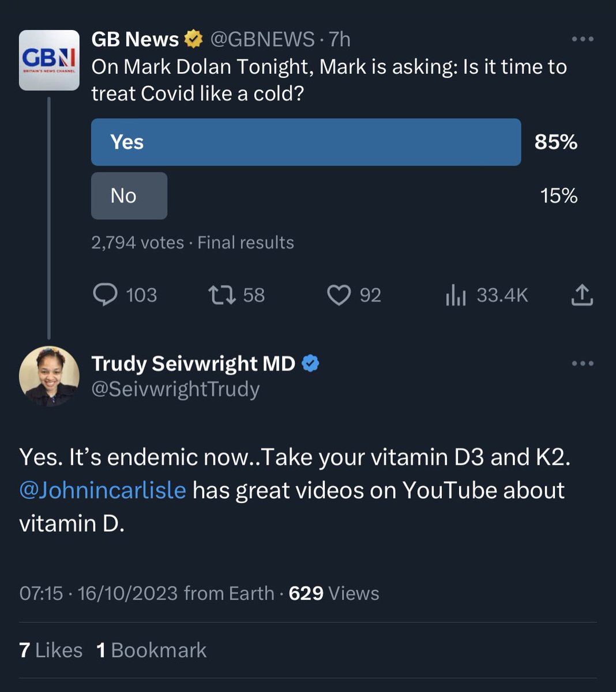Viewport: 616px width, 692px height.
Task: Retweet using the icon with 58
Action: (221, 295)
